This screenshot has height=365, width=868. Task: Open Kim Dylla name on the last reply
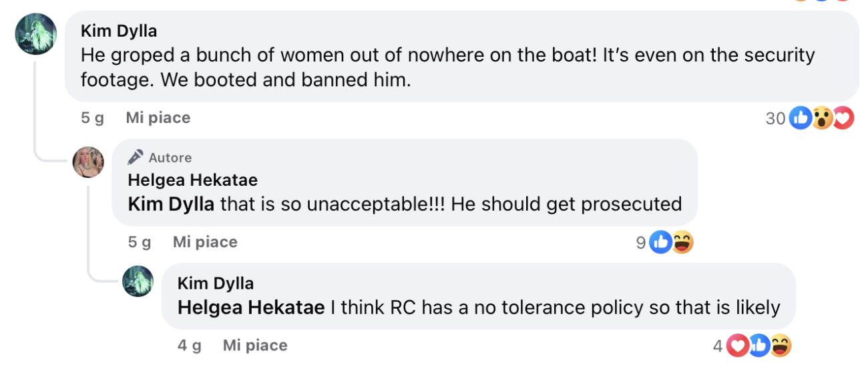[215, 283]
